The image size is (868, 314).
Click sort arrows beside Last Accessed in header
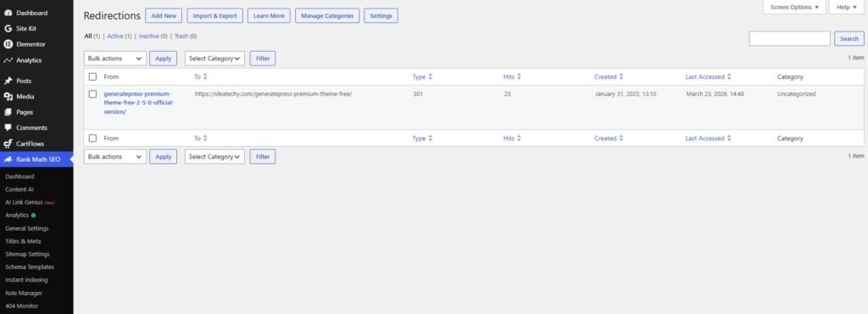pyautogui.click(x=729, y=77)
